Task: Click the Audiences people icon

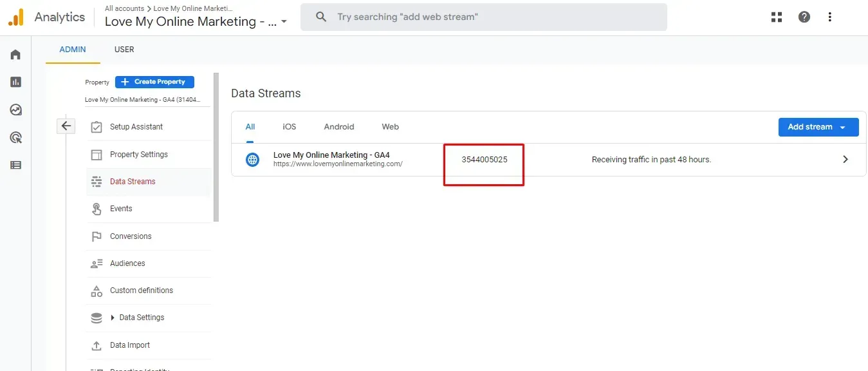Action: 97,263
